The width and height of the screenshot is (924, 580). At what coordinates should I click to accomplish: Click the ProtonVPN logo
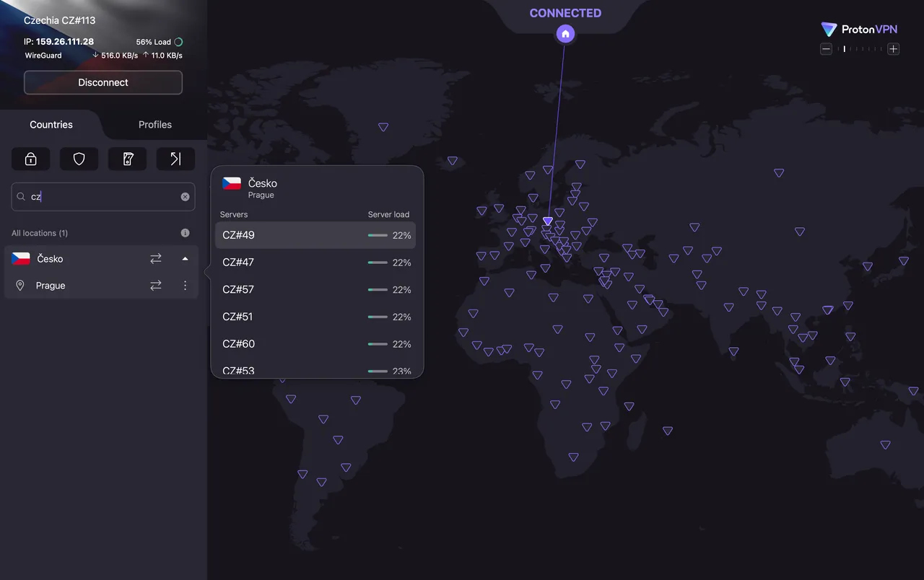(x=860, y=30)
